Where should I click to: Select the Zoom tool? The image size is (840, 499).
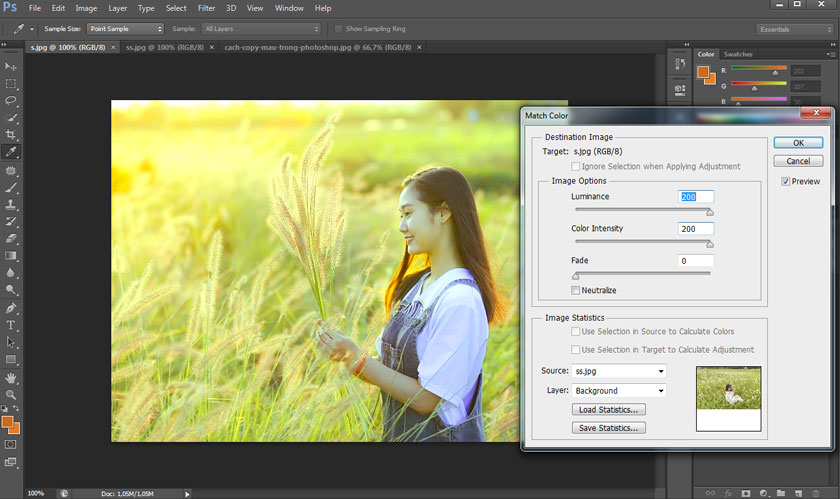(11, 395)
